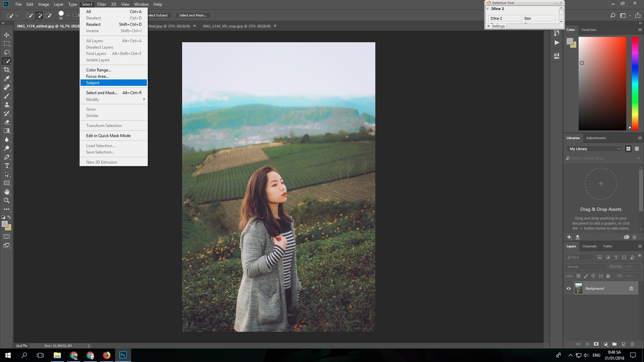644x362 pixels.
Task: Open the Filter menu
Action: (102, 4)
